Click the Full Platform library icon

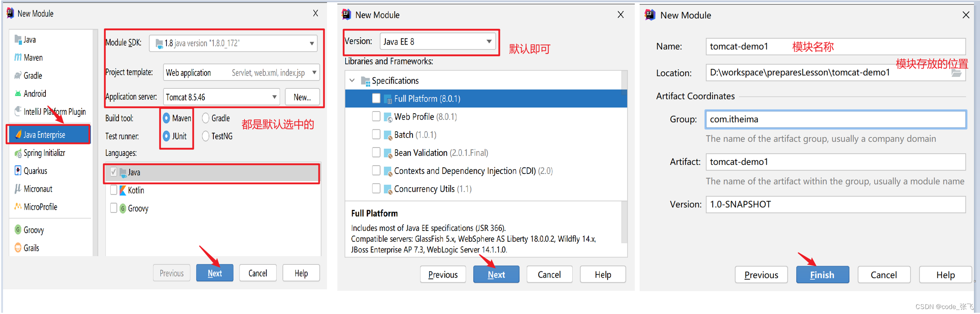[x=388, y=99]
